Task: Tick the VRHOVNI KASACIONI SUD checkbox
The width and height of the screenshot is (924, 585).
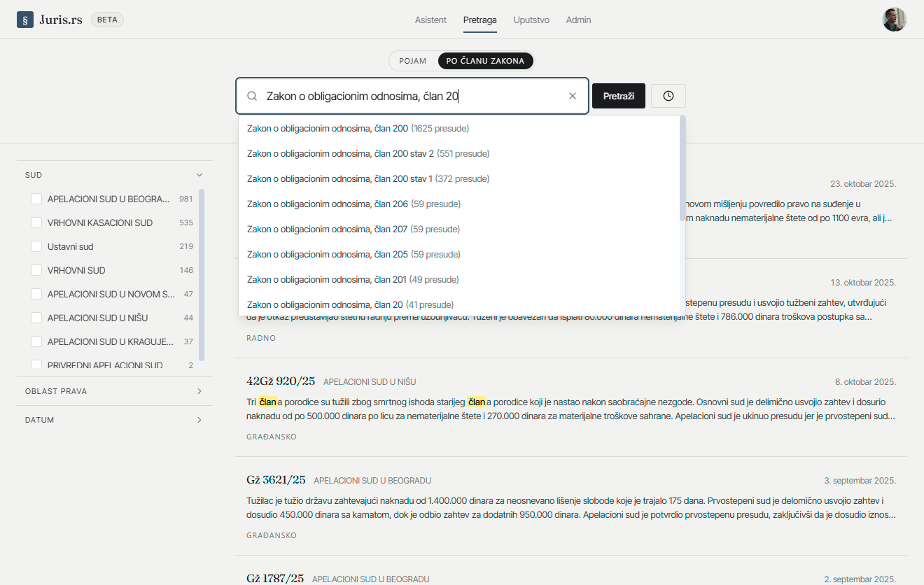Action: [x=36, y=223]
